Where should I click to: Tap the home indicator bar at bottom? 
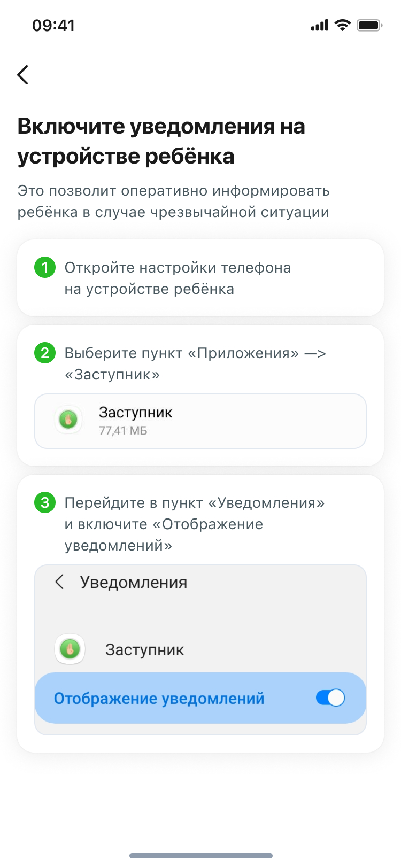tap(201, 856)
